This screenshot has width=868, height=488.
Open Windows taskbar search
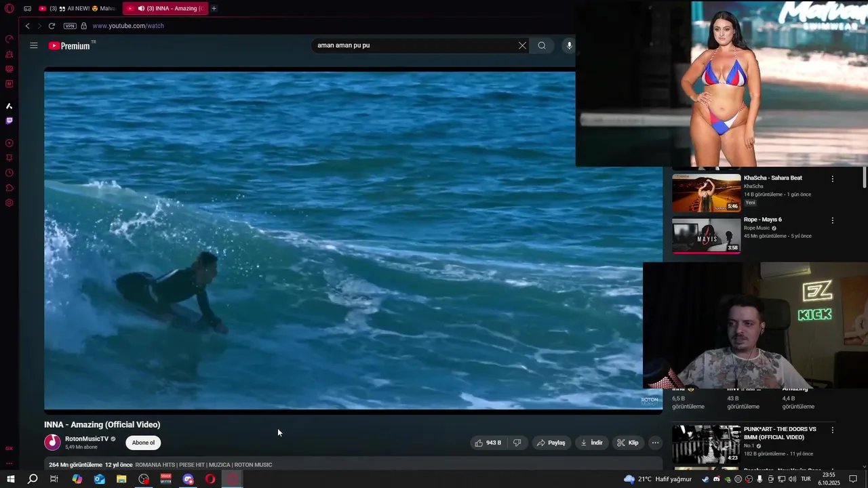33,479
